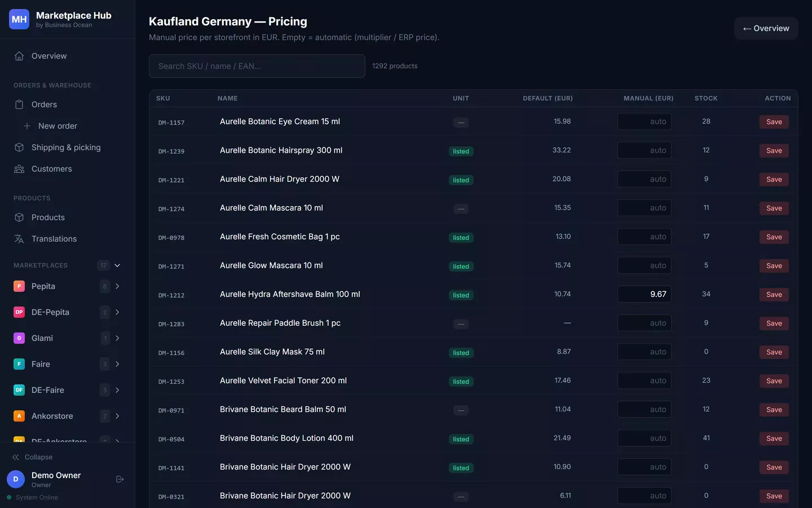Click the listed badge for Aurelle Botanic Hairspray
This screenshot has height=508, width=812.
(461, 151)
